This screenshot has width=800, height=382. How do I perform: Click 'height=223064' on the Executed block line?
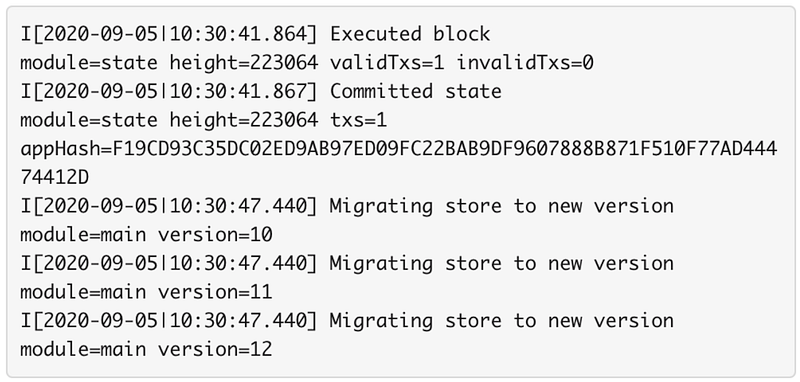tap(244, 63)
